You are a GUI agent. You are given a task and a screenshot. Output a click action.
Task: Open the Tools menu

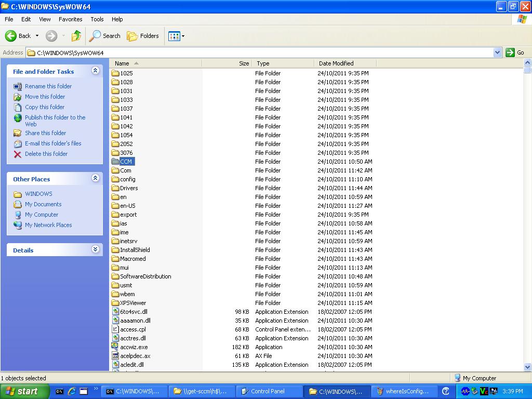point(97,19)
